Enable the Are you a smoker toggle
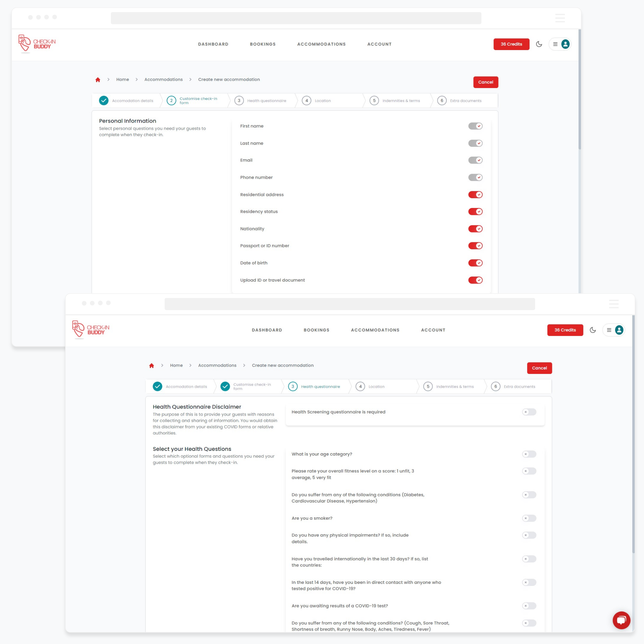This screenshot has height=644, width=644. pyautogui.click(x=529, y=518)
